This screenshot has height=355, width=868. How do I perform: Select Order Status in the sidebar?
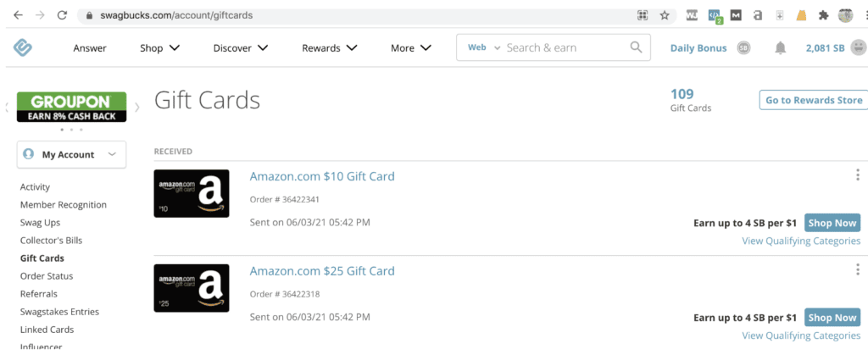(x=47, y=276)
